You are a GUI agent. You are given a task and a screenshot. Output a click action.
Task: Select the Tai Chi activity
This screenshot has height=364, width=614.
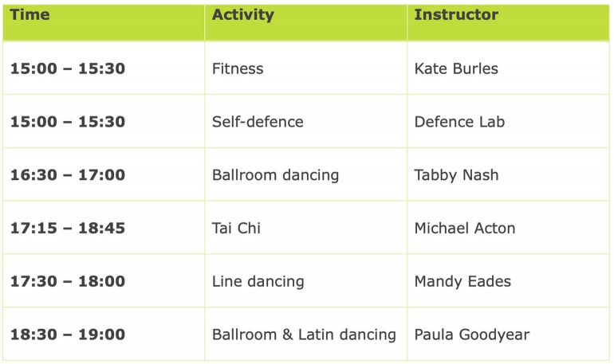pos(236,229)
